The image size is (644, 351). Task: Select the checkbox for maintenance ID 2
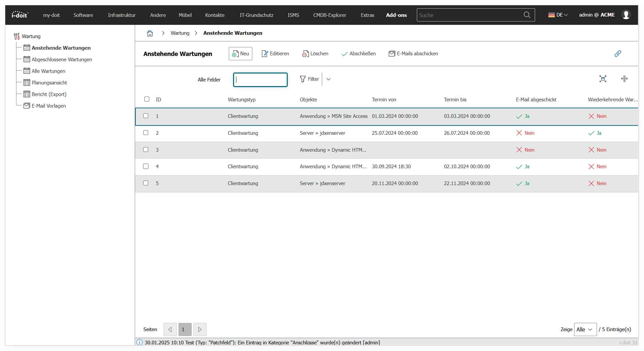click(x=146, y=133)
